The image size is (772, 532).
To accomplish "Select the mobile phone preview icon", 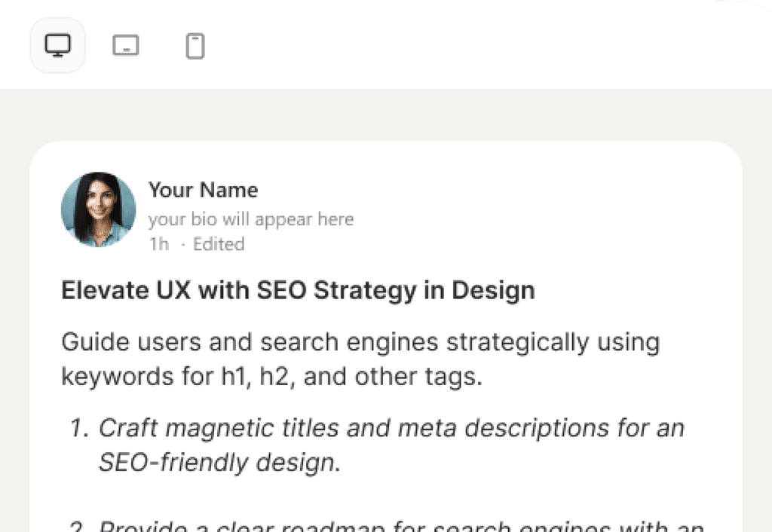I will point(195,45).
